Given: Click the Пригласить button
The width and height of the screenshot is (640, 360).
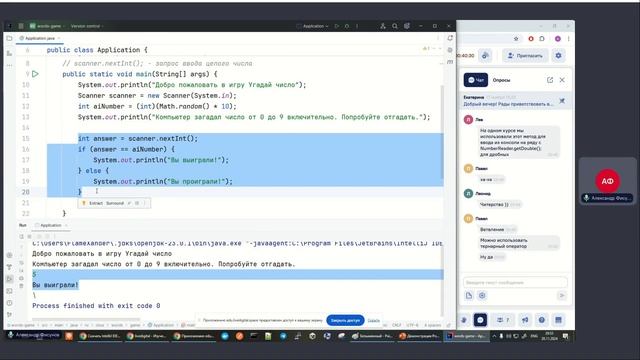Looking at the screenshot, I should click(525, 56).
